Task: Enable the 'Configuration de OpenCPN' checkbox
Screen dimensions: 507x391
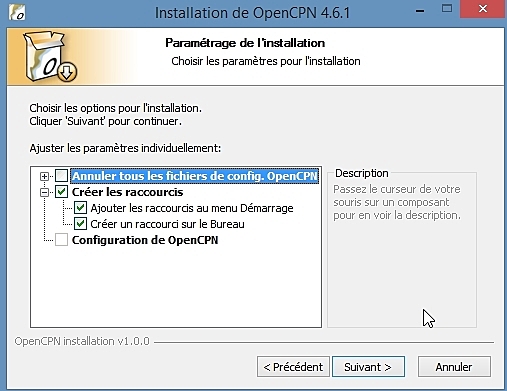Action: [x=62, y=240]
